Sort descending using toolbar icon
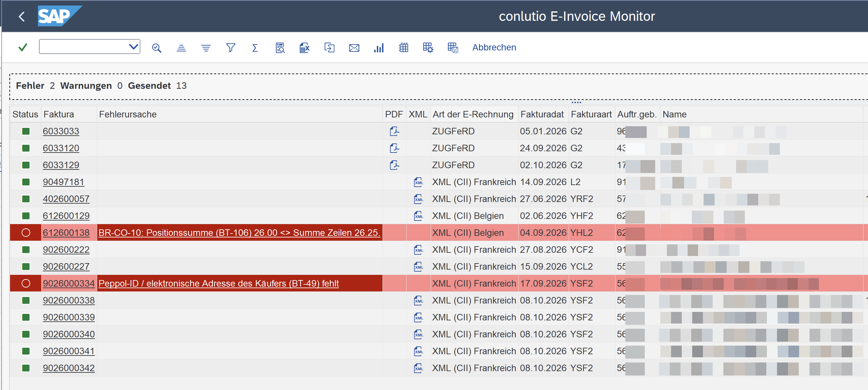The height and width of the screenshot is (390, 868). [x=206, y=48]
